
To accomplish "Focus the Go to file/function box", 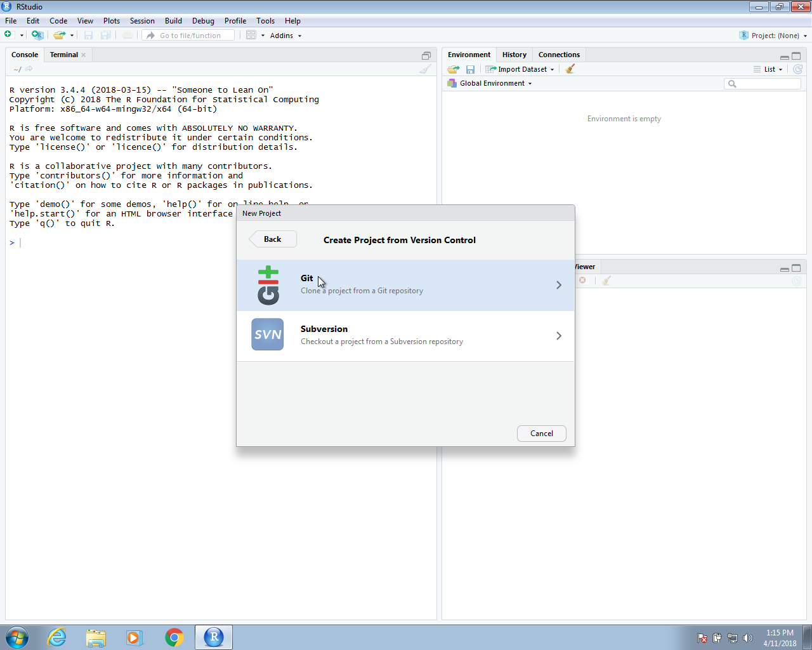I will pos(188,36).
